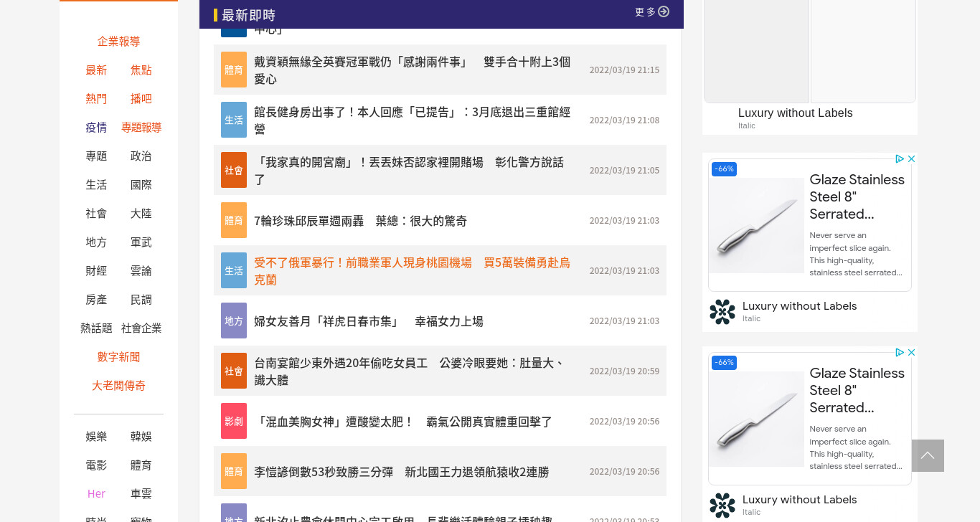
Task: Open Her section in sidebar
Action: 96,494
